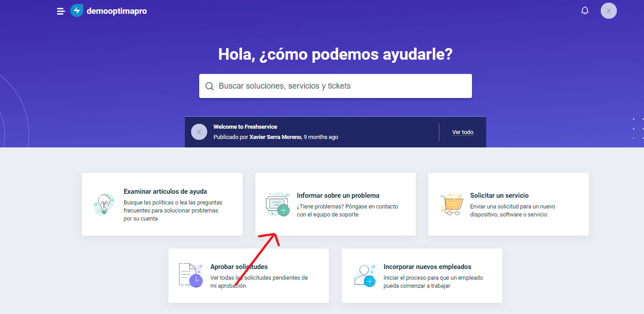The height and width of the screenshot is (314, 644).
Task: Open Examinar artículos de ayuda
Action: pos(165,192)
